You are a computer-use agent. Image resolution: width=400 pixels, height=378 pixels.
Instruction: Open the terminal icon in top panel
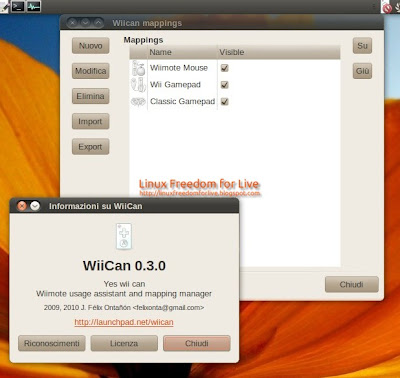[17, 6]
